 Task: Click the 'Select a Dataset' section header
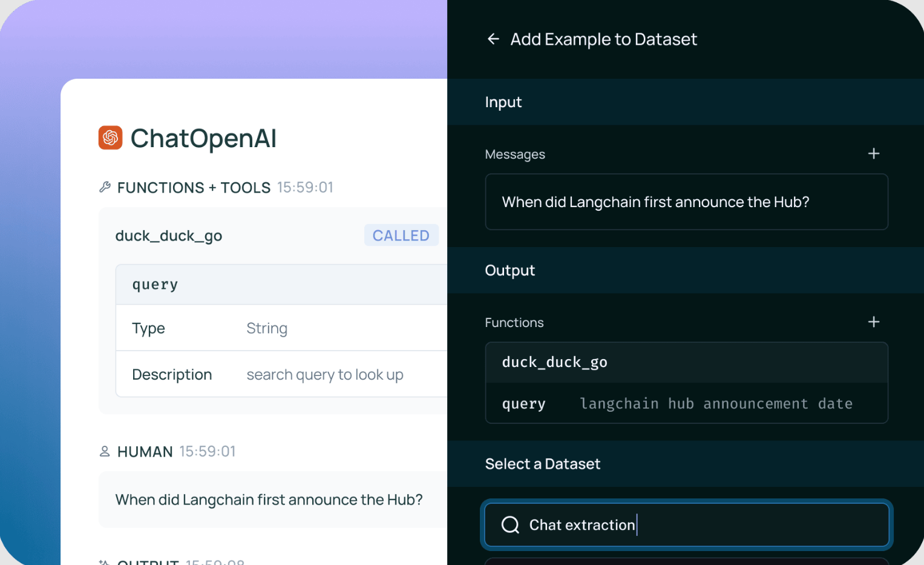pyautogui.click(x=686, y=464)
